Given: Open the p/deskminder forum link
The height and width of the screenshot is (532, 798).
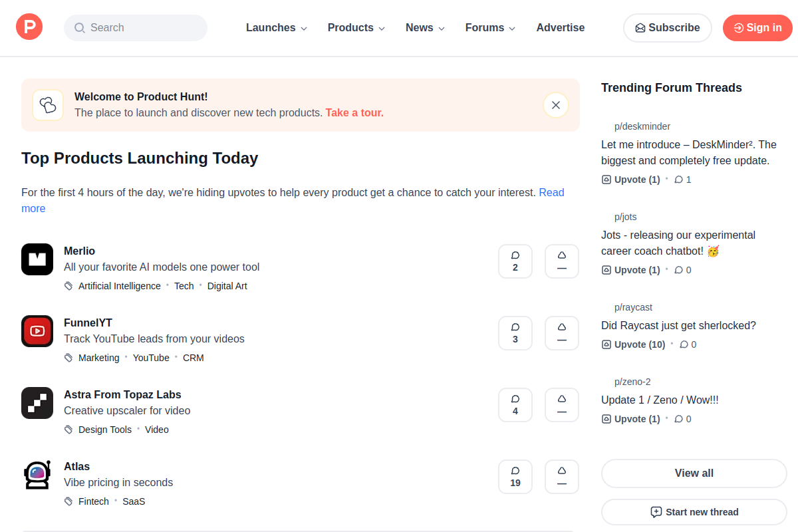Looking at the screenshot, I should pyautogui.click(x=642, y=126).
